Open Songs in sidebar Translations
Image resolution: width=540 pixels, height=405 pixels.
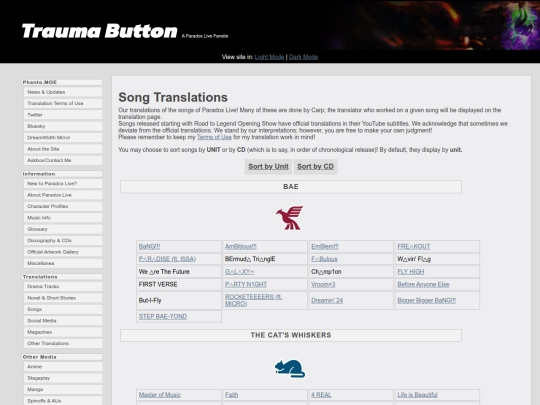coord(63,309)
